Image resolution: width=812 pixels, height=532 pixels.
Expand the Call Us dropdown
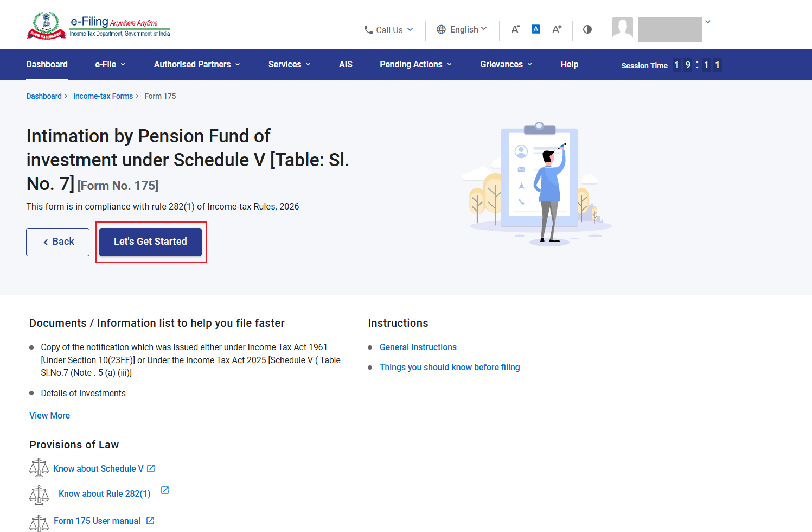(x=388, y=30)
